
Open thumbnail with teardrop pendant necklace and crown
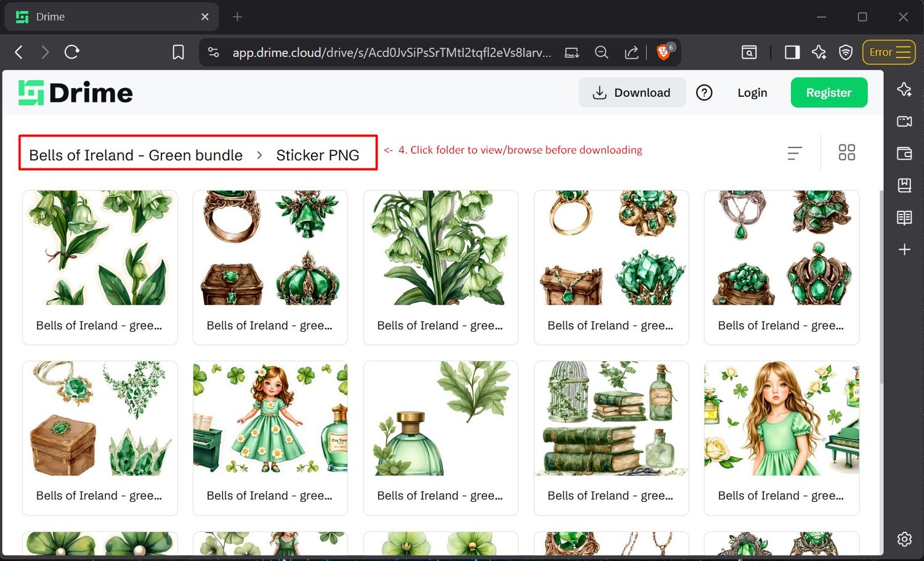(782, 248)
